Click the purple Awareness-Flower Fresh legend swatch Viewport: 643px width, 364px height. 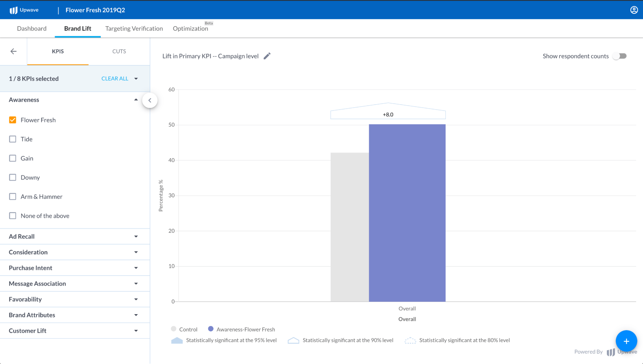click(x=211, y=329)
